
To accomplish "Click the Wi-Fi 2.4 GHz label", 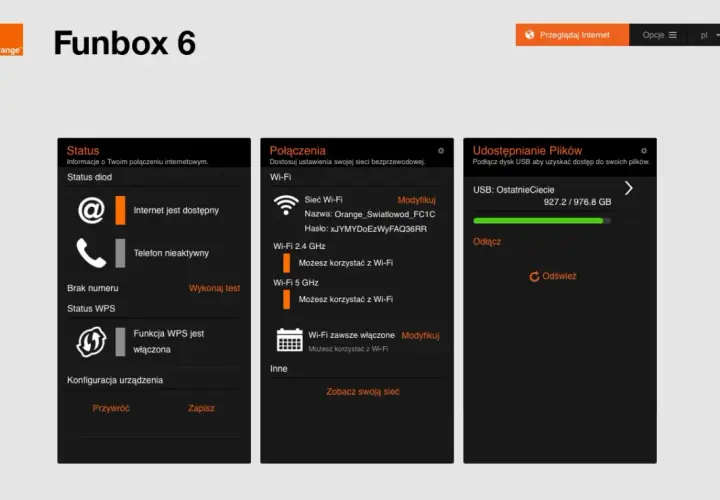I will [x=299, y=246].
